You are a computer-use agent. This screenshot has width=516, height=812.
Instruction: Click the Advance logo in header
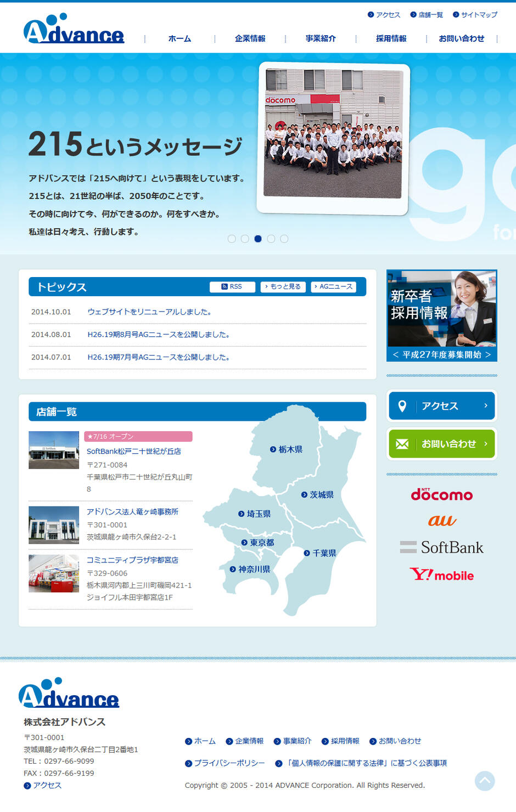(x=74, y=30)
